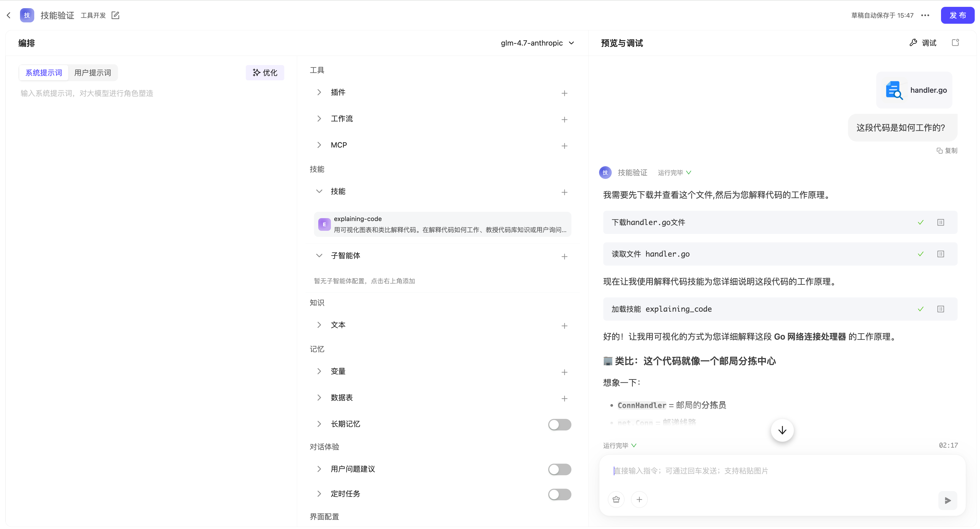The image size is (980, 529).
Task: Click the scroll-to-bottom arrow button
Action: (782, 430)
